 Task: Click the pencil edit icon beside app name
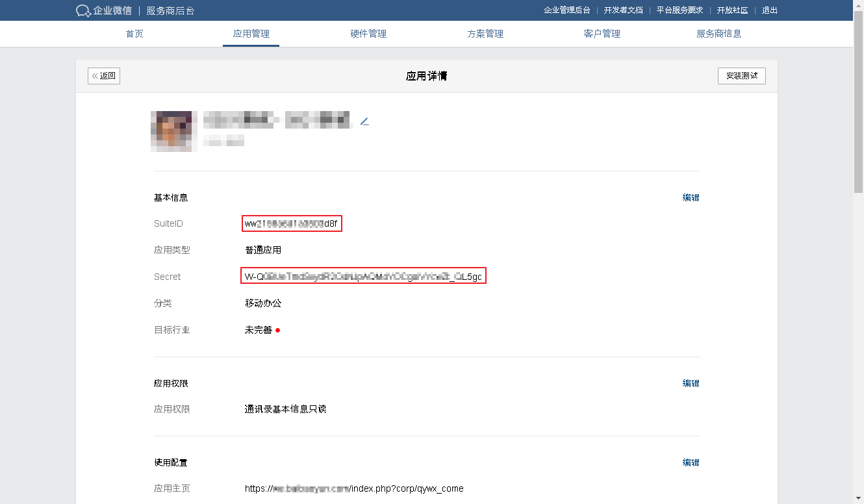coord(364,121)
